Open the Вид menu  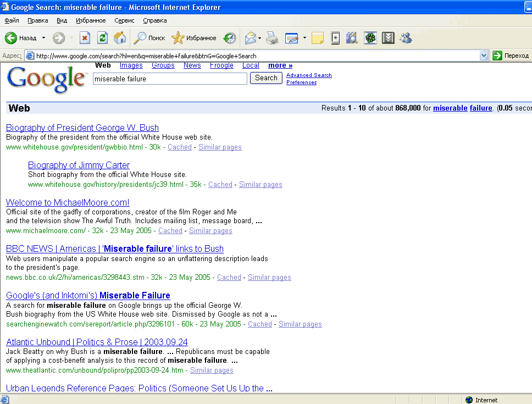pyautogui.click(x=62, y=20)
